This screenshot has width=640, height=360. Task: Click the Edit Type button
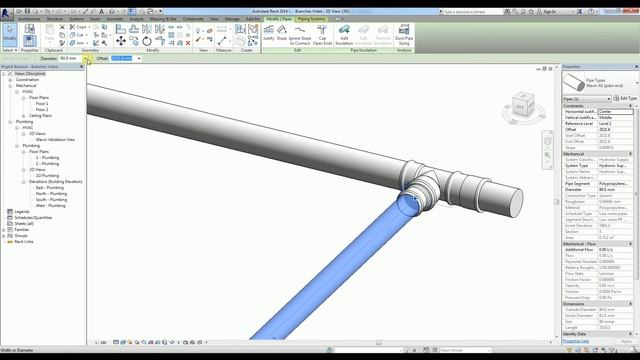pyautogui.click(x=625, y=98)
